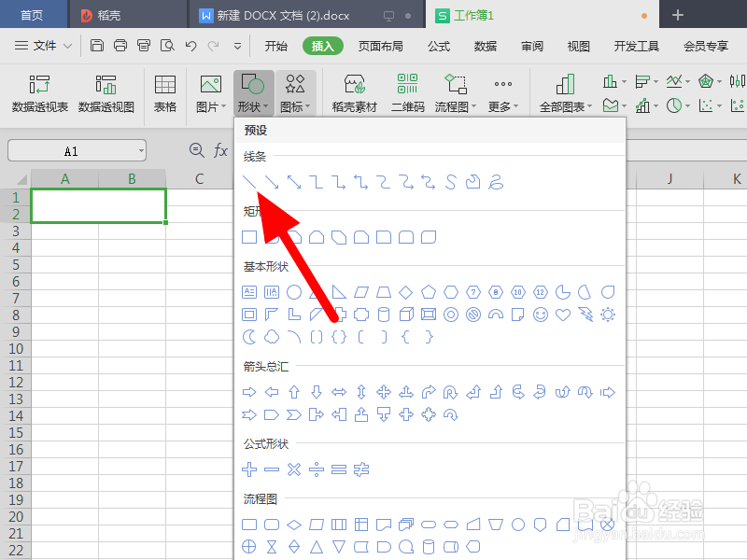The width and height of the screenshot is (747, 560).
Task: Select the diamond basic shape
Action: (406, 292)
